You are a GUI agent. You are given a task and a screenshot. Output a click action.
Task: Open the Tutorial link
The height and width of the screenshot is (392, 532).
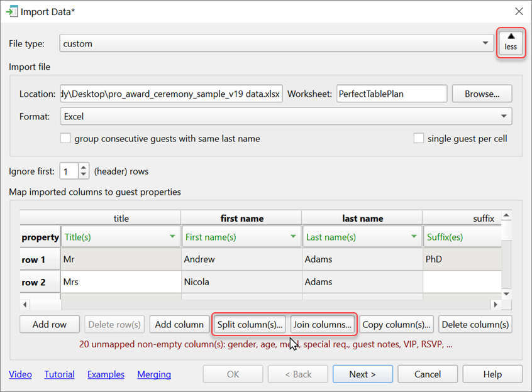(x=59, y=374)
